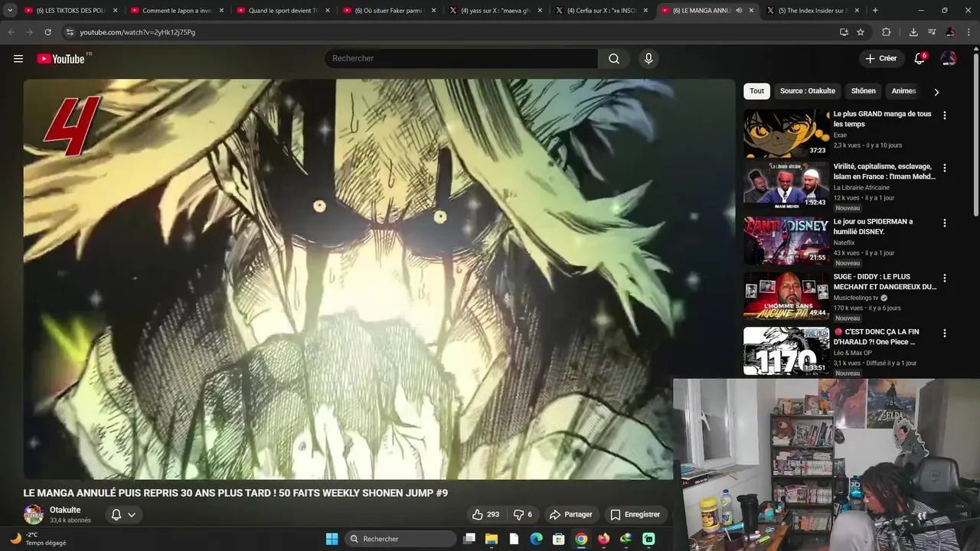Bookmark this page with the star icon
This screenshot has width=980, height=551.
[861, 32]
